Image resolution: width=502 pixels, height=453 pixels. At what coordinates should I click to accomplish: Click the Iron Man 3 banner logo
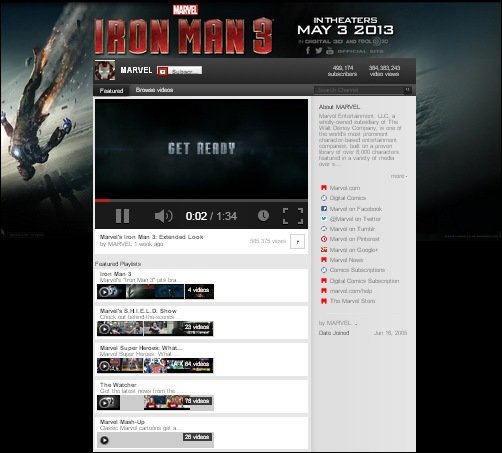click(183, 36)
